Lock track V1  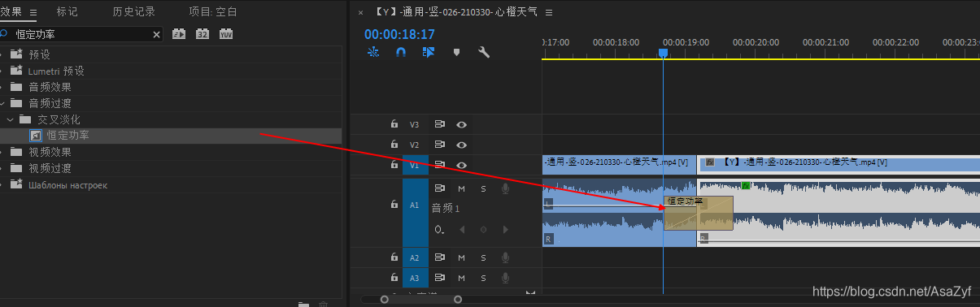coord(394,165)
